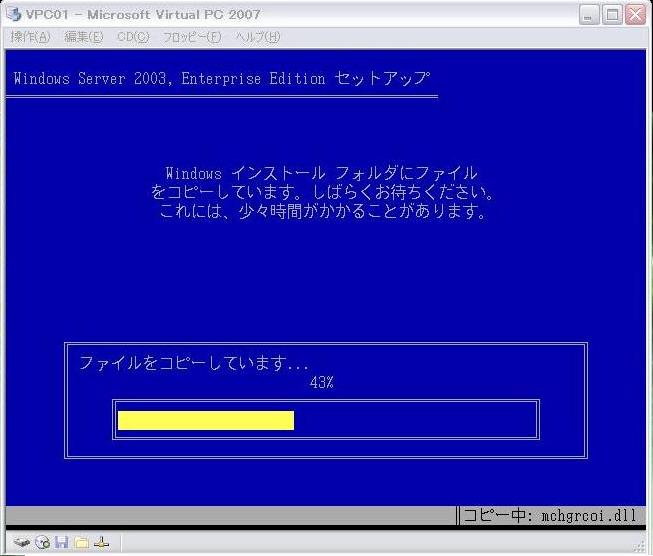Click the ファイルをコピーしています... label
653x556 pixels.
tap(194, 363)
